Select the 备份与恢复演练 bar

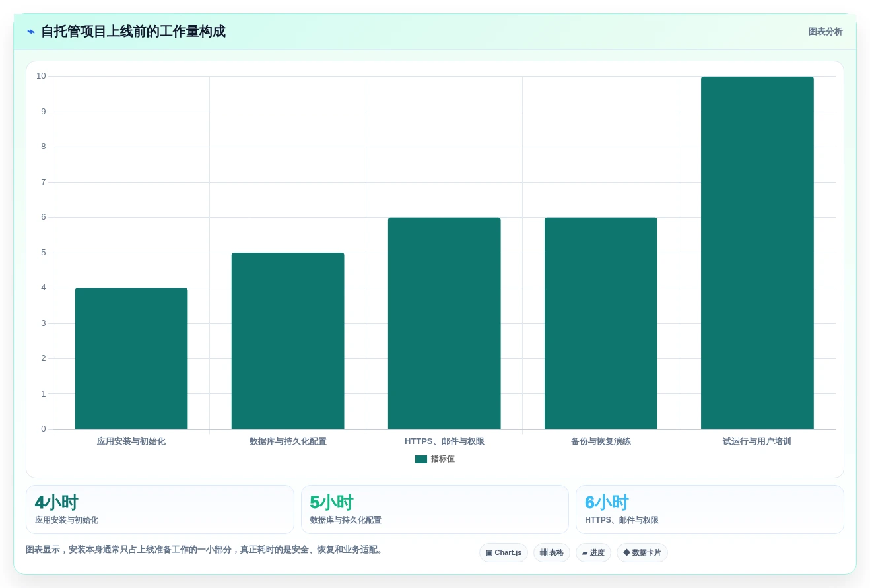coord(601,323)
